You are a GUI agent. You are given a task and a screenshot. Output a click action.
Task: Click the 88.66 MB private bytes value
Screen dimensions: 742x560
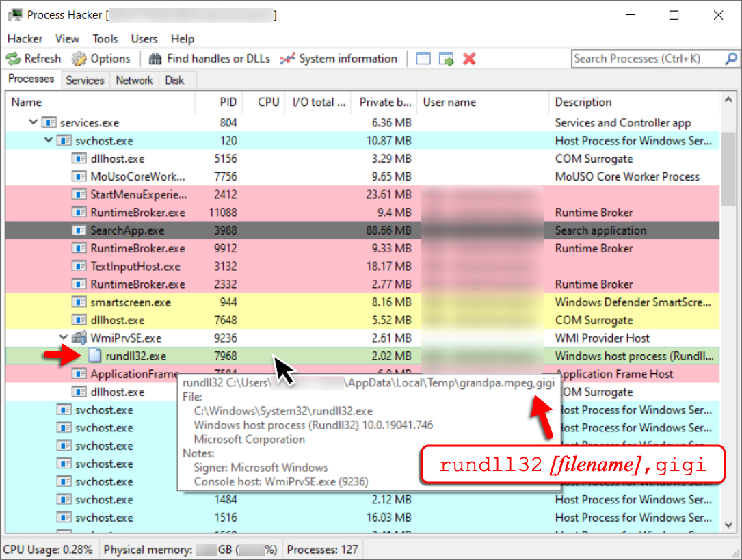(x=388, y=231)
